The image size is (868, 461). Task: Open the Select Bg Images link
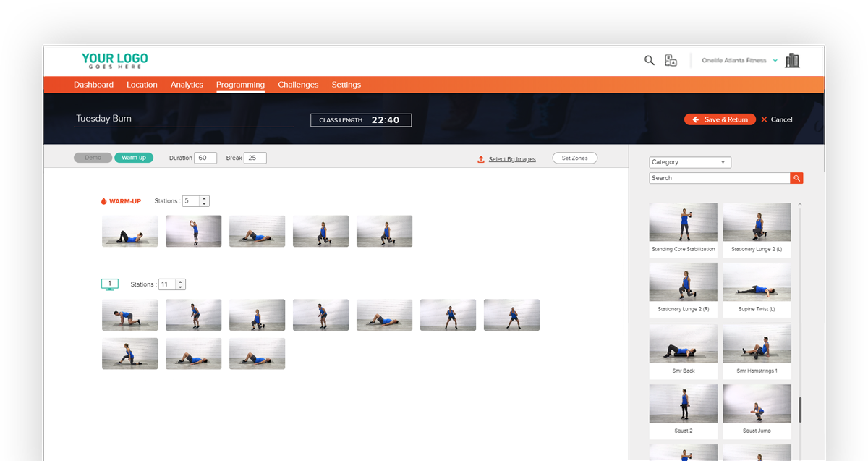[x=512, y=159]
